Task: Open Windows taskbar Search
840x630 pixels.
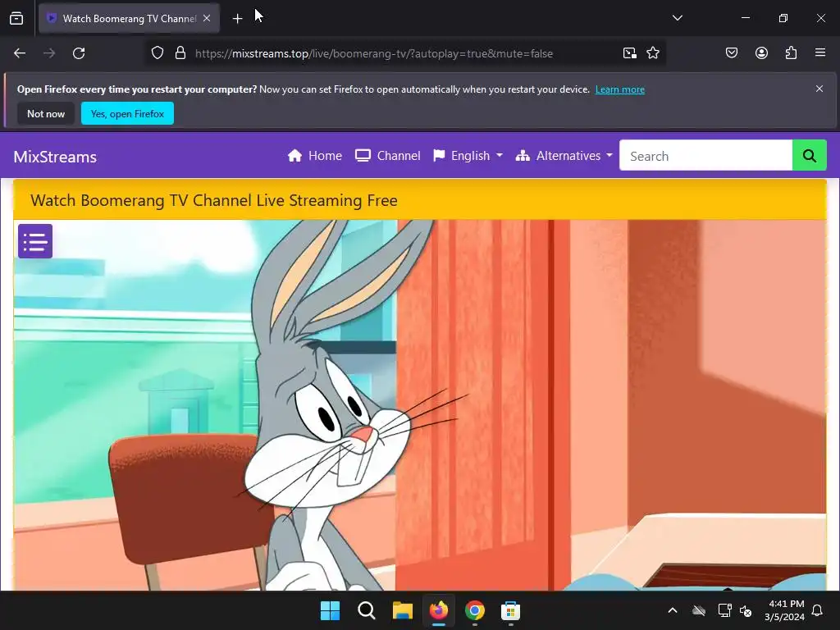Action: point(367,610)
